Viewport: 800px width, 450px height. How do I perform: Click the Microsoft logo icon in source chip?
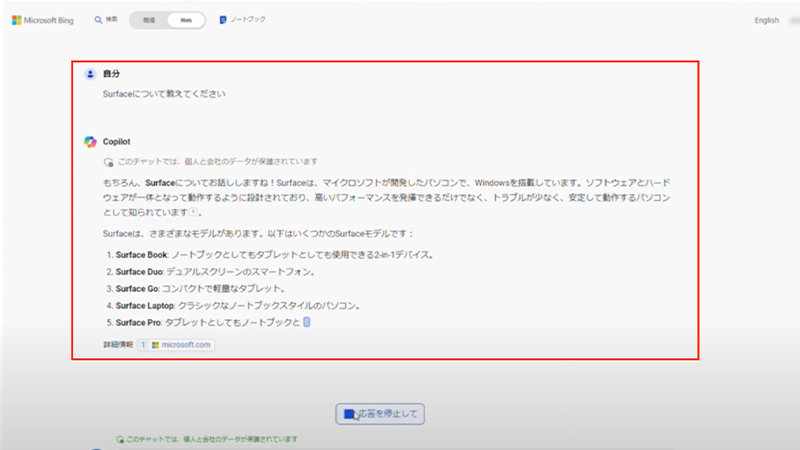coord(155,344)
